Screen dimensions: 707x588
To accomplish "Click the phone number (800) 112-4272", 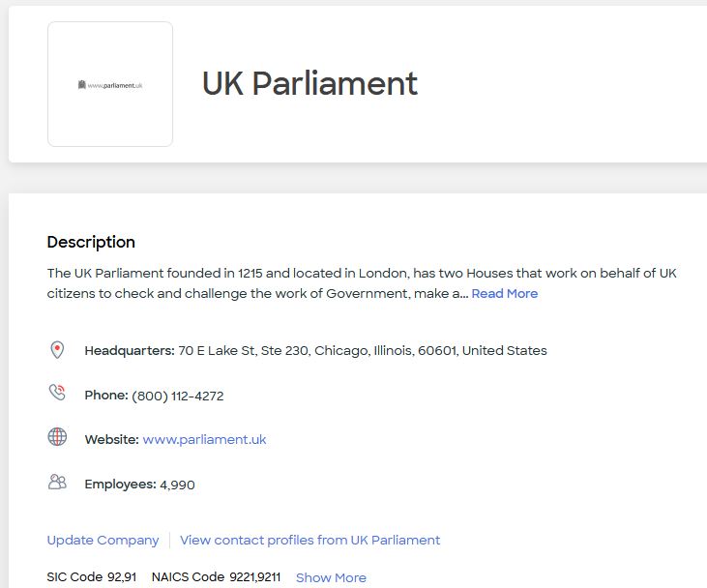I will (177, 396).
